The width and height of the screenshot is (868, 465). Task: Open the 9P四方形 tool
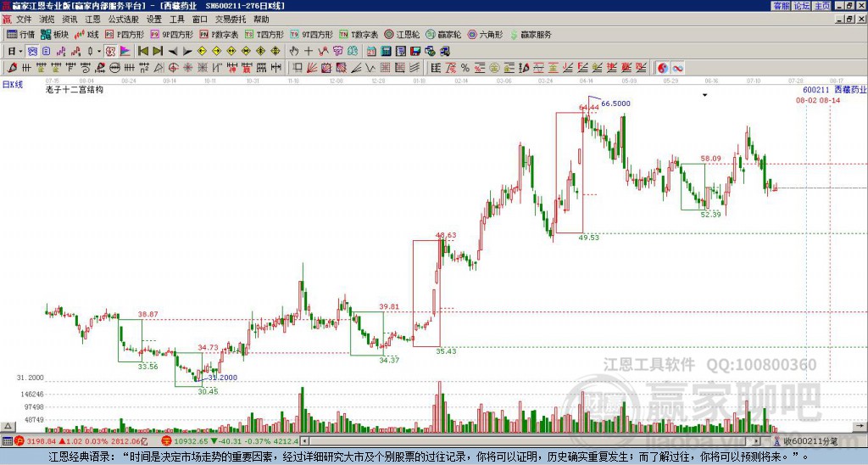(171, 34)
